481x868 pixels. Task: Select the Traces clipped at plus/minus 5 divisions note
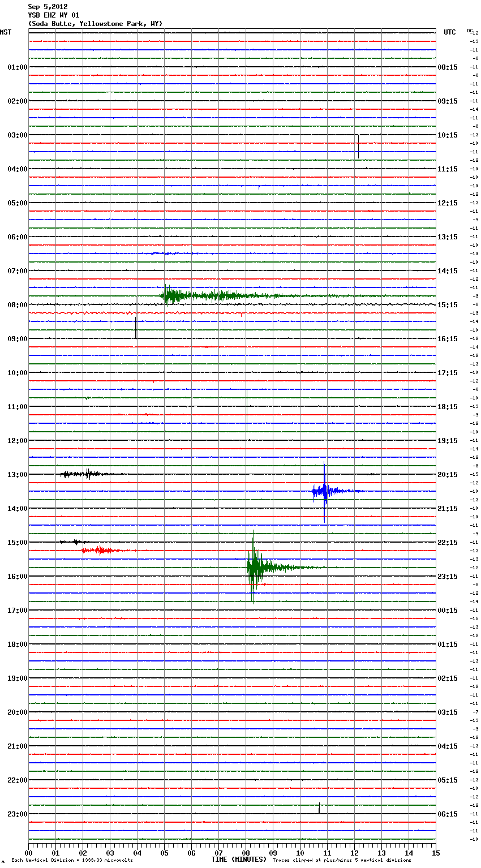coord(342,860)
